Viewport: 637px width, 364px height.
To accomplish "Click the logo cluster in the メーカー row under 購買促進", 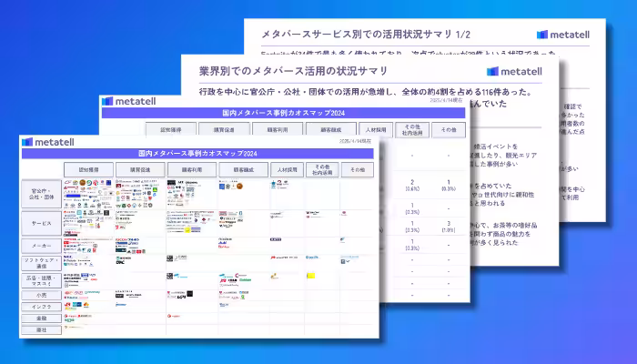I will pos(130,246).
